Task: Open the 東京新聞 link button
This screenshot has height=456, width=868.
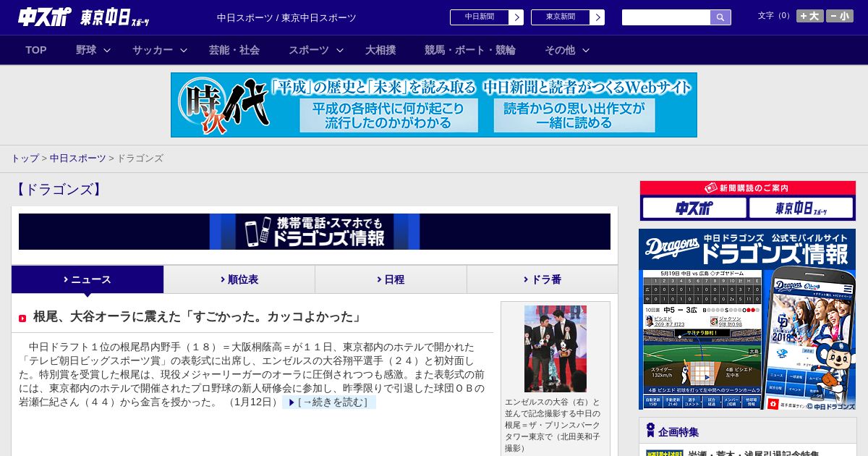Action: tap(560, 17)
